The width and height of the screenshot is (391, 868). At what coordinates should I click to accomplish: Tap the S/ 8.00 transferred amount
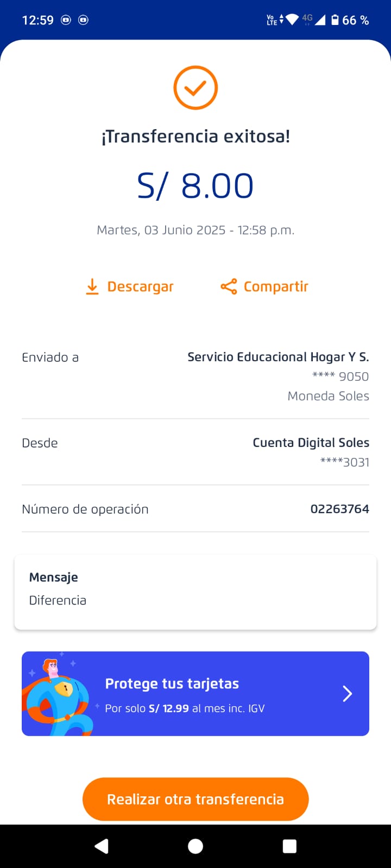(195, 186)
